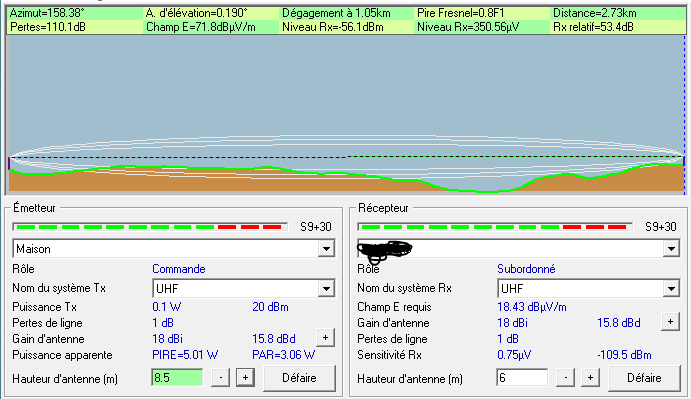Select the Pire Fresnel=0.8F1 value
The image size is (691, 399).
click(x=461, y=13)
